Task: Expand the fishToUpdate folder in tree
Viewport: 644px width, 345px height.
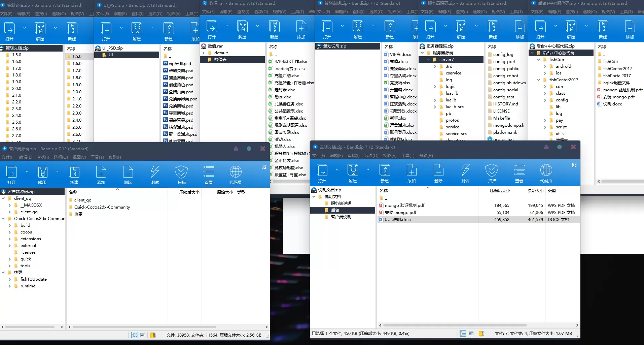Action: tap(9, 279)
